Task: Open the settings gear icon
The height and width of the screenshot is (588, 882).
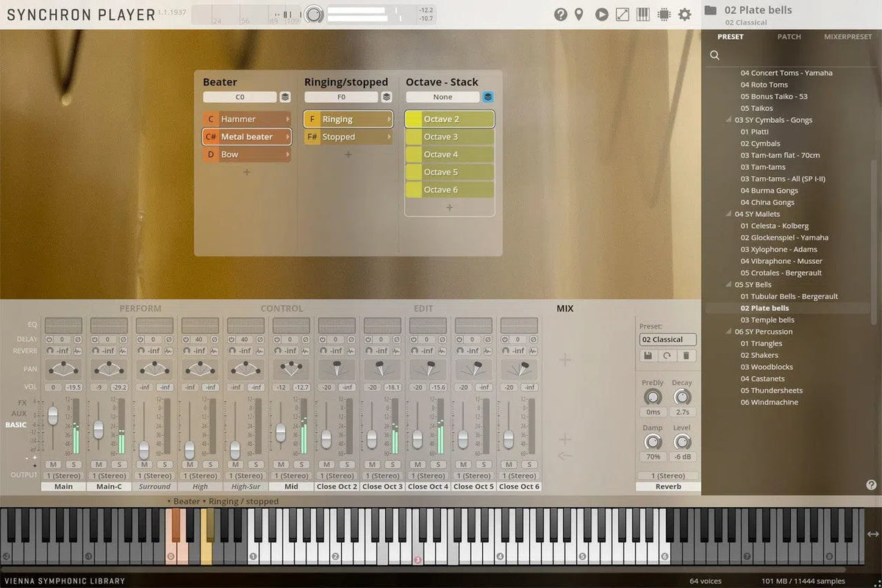Action: [x=685, y=15]
